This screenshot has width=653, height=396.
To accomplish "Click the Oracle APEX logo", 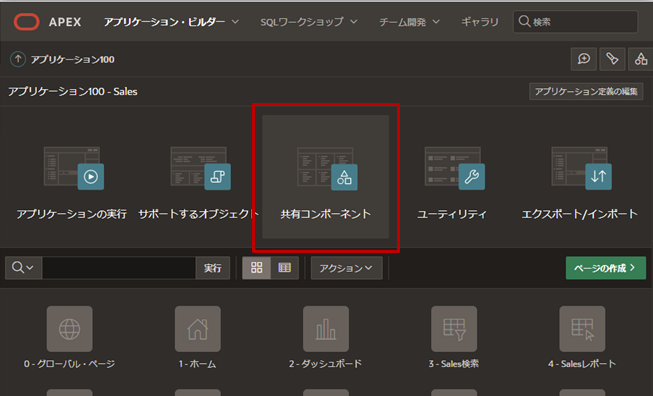I will point(27,22).
